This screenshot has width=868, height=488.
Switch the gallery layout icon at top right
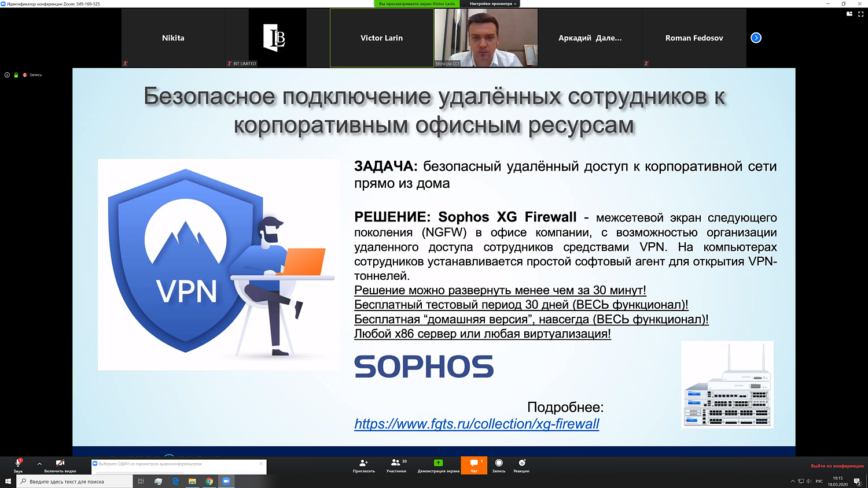pyautogui.click(x=849, y=14)
